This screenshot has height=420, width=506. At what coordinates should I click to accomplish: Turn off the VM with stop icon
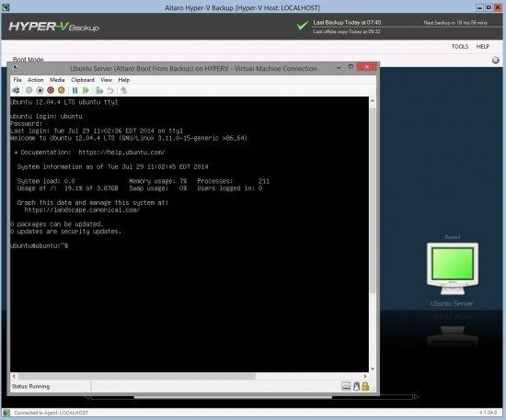tap(40, 91)
